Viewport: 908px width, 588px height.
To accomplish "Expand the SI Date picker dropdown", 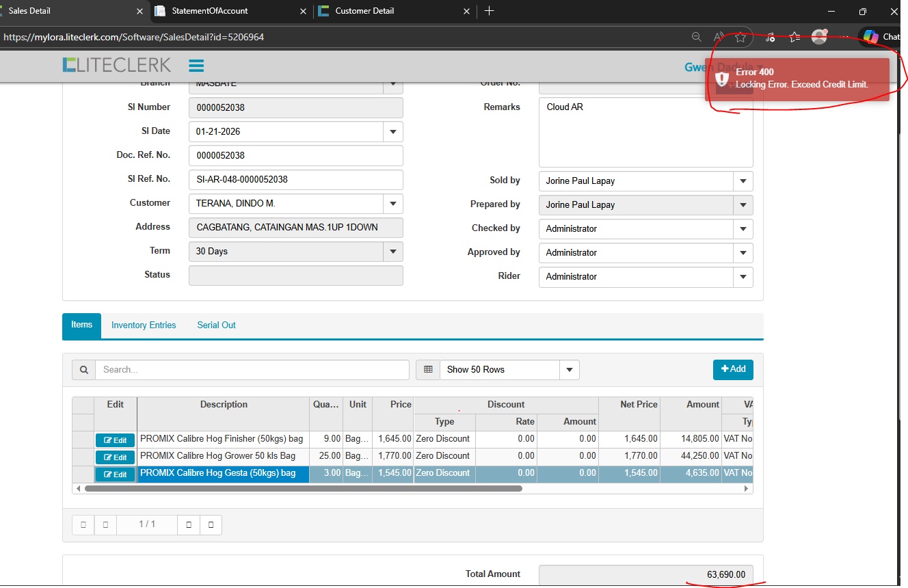I will coord(392,131).
